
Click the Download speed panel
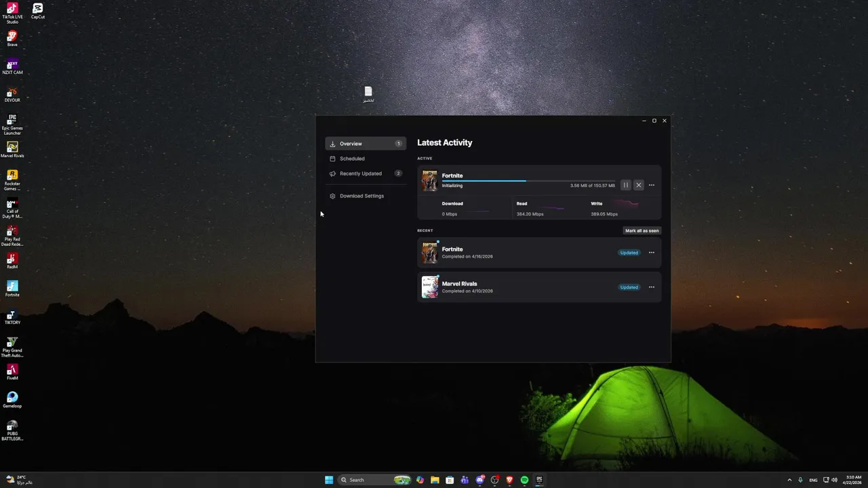click(465, 208)
